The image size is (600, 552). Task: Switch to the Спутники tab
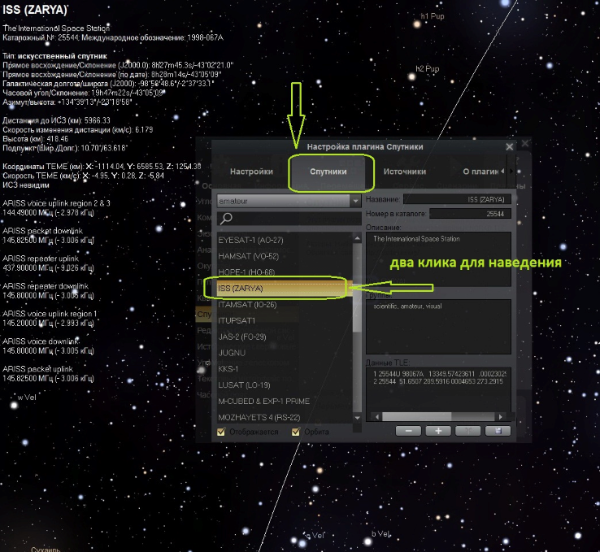click(x=328, y=171)
